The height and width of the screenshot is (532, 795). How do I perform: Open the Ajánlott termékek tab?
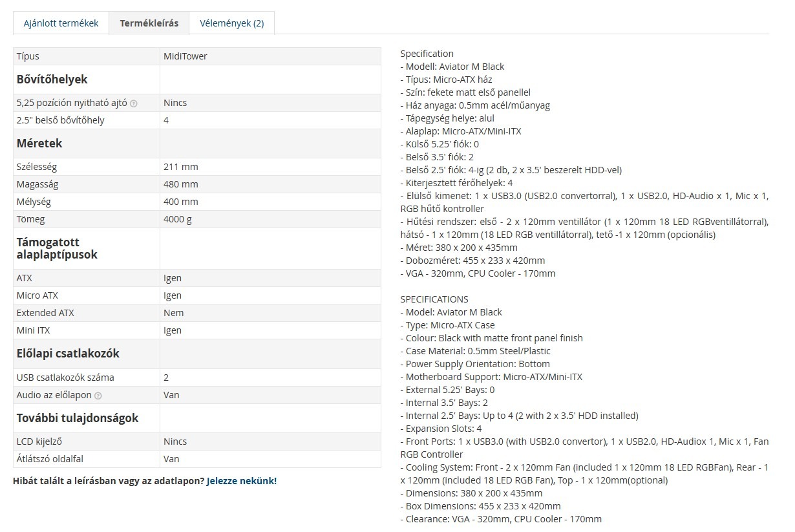61,23
